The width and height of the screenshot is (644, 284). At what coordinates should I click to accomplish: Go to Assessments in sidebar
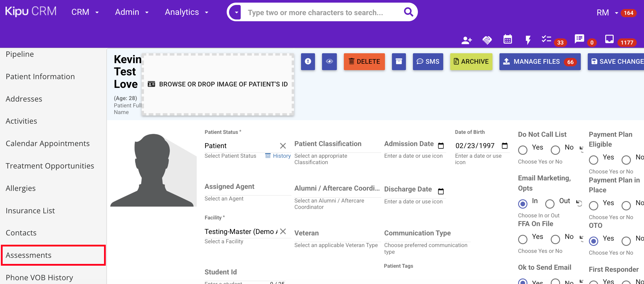coord(29,255)
